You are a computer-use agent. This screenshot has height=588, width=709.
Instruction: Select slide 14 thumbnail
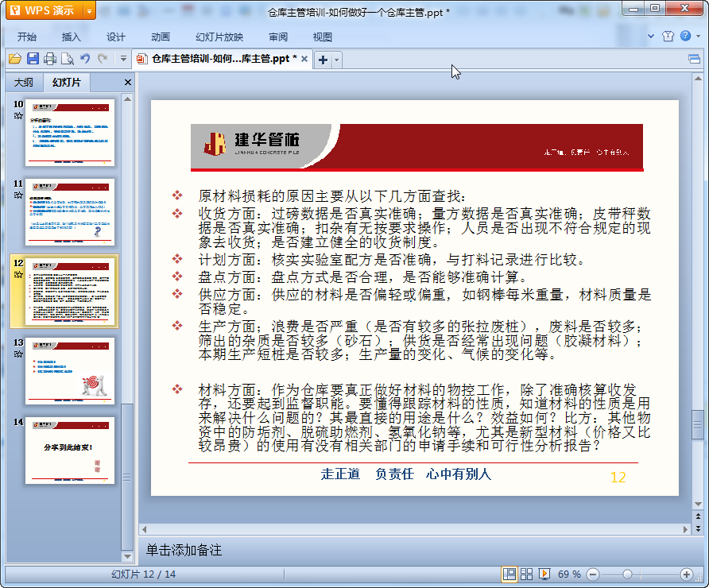[70, 451]
